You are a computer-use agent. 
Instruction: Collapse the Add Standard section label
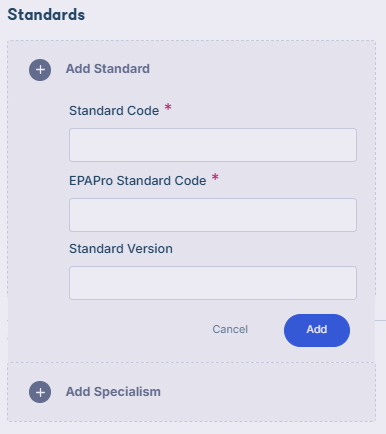coord(108,69)
